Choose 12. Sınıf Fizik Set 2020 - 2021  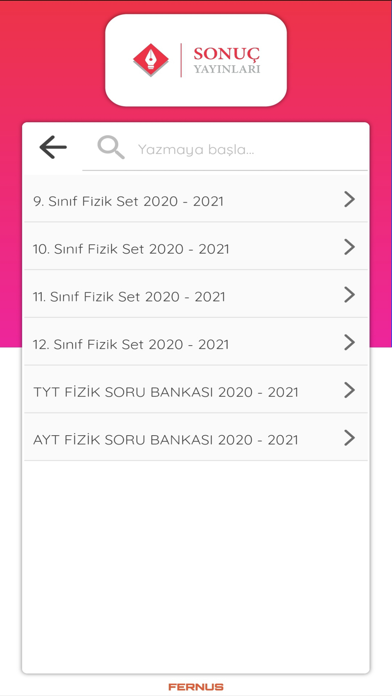[x=196, y=342]
